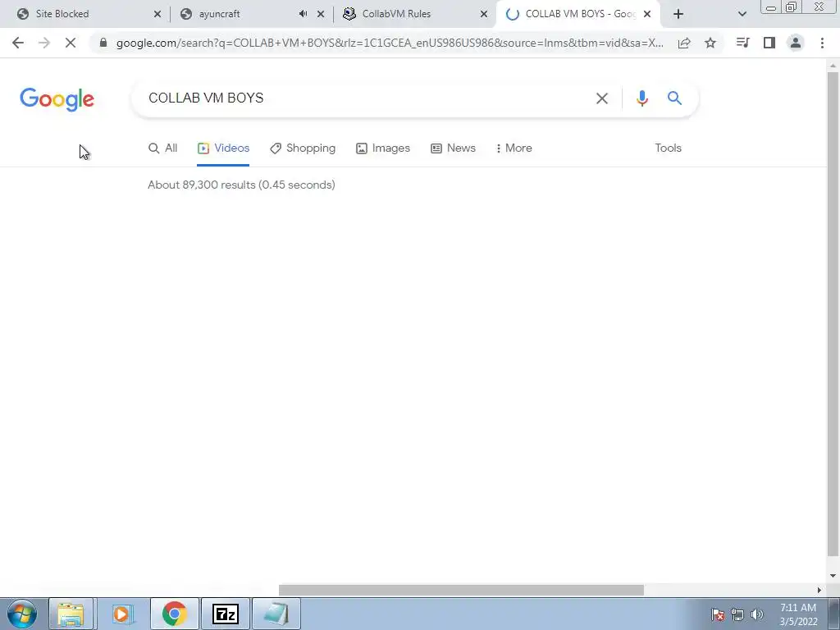Open Windows Explorer from taskbar
Screen dimensions: 840x630
[x=71, y=614]
